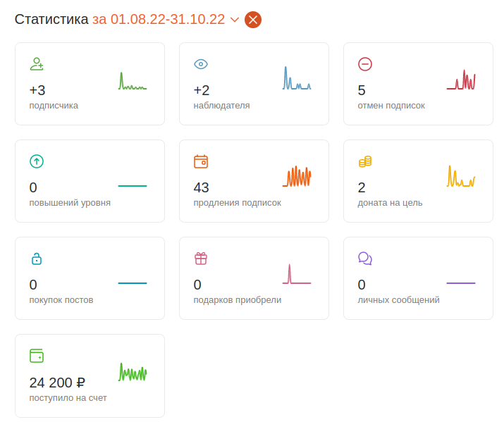Click the lock icon for post purchases
The width and height of the screenshot is (504, 422).
(x=37, y=259)
